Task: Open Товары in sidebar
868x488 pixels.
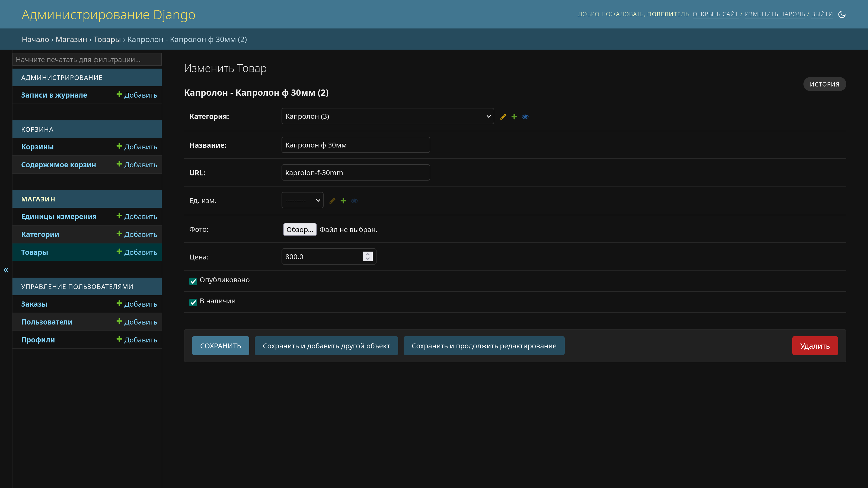Action: (34, 252)
